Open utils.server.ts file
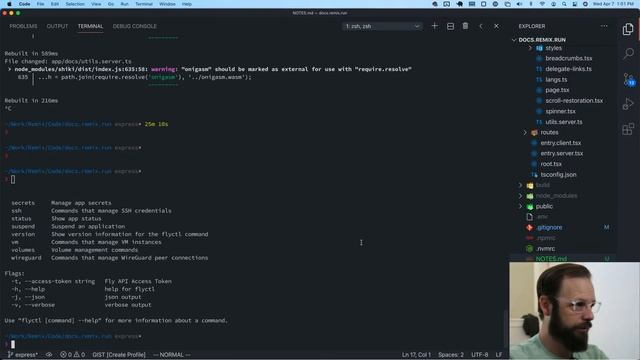Image resolution: width=640 pixels, height=360 pixels. click(564, 122)
